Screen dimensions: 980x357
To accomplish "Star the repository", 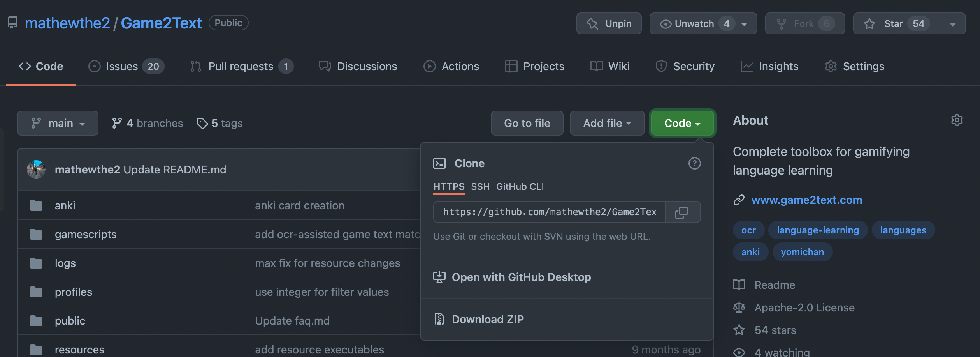I will [896, 23].
